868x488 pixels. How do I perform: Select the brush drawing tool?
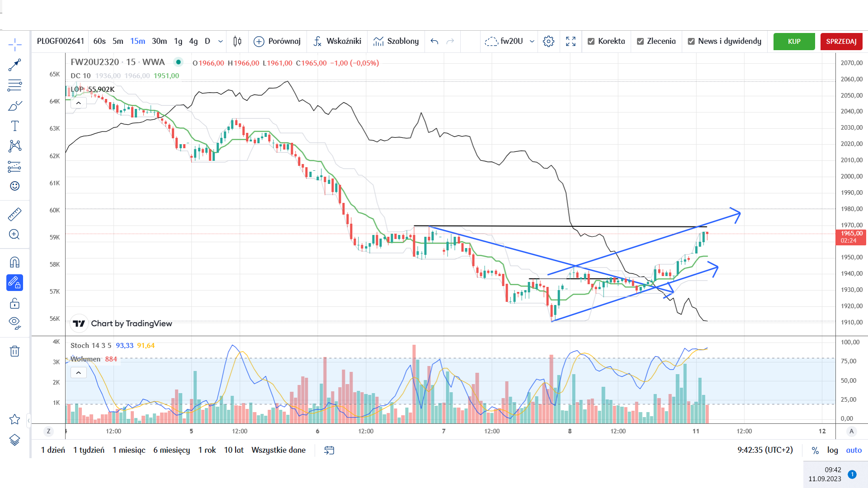tap(15, 106)
